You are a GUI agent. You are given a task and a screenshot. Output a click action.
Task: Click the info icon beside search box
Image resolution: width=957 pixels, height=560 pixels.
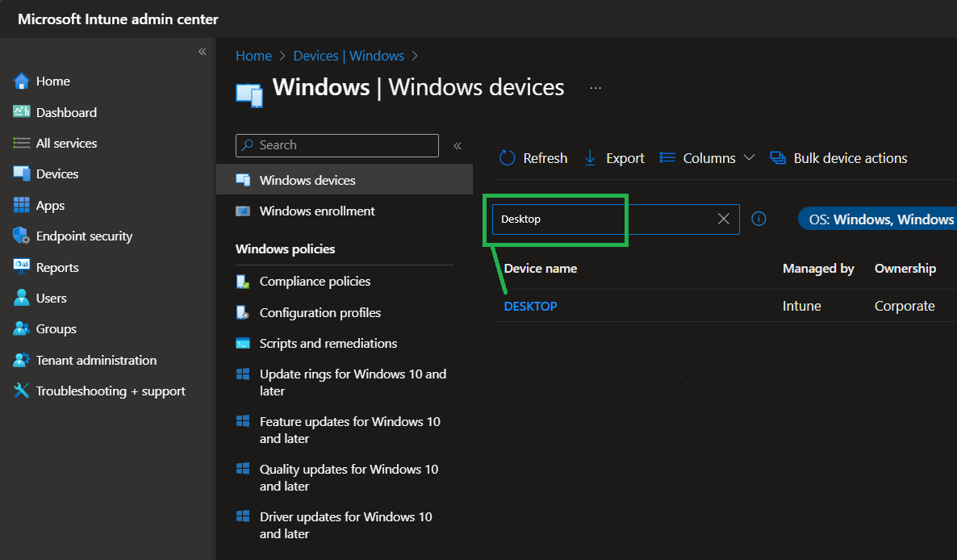click(x=758, y=219)
